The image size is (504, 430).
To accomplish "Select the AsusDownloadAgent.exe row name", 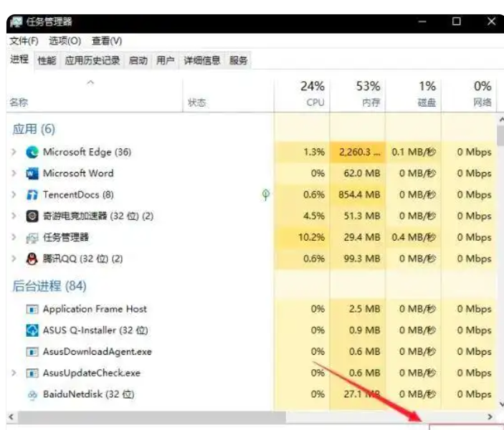I will 97,352.
